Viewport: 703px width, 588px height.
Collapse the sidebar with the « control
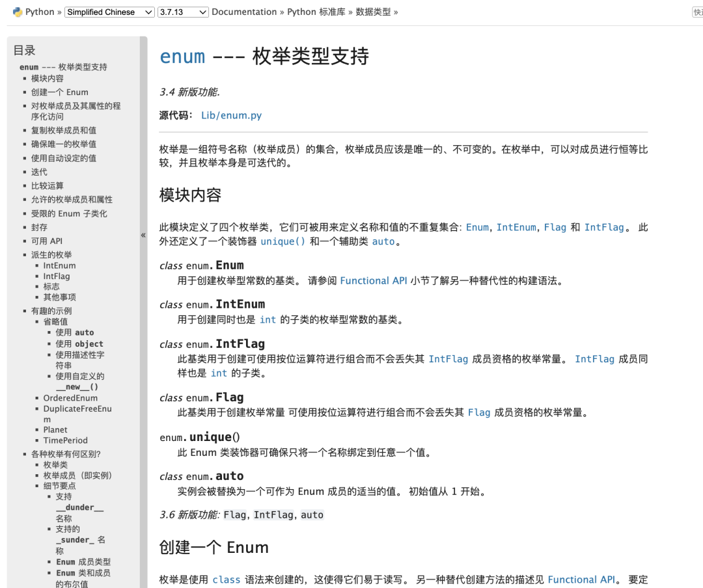pos(143,236)
